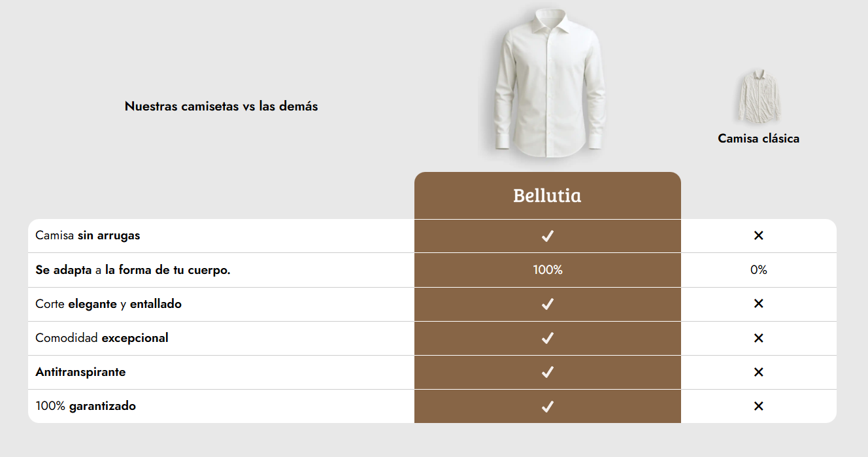Click the checkmark in the sin arrugas row
This screenshot has width=868, height=457.
point(548,236)
